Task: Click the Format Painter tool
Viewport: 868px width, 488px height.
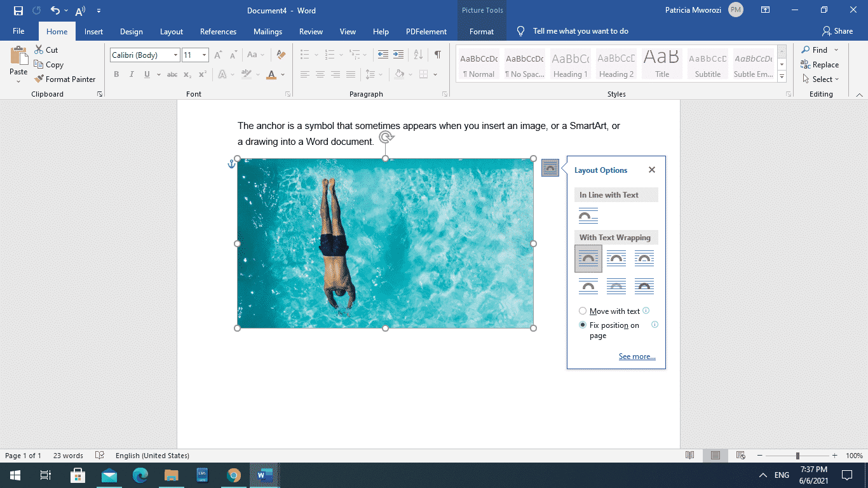Action: [x=65, y=79]
